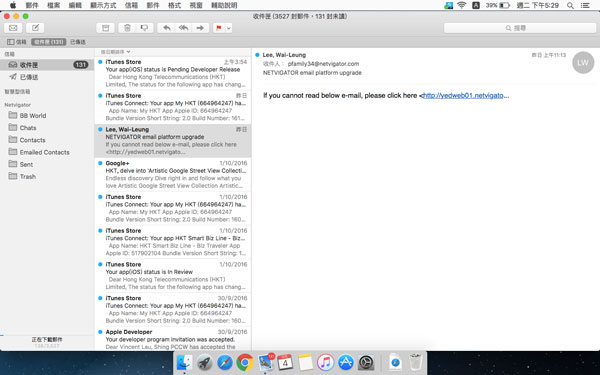Open the iTunes Store email dated 30/9/2016
This screenshot has height=375, width=600.
pos(173,309)
